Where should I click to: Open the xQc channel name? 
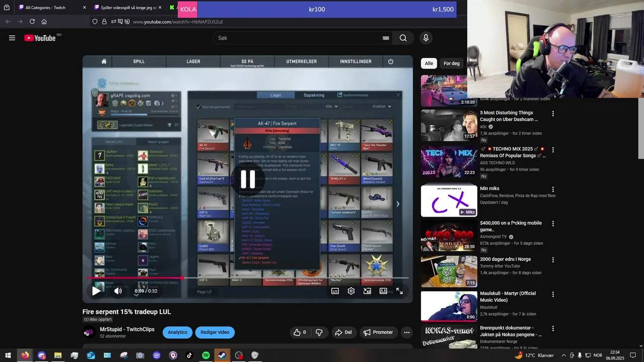[483, 127]
